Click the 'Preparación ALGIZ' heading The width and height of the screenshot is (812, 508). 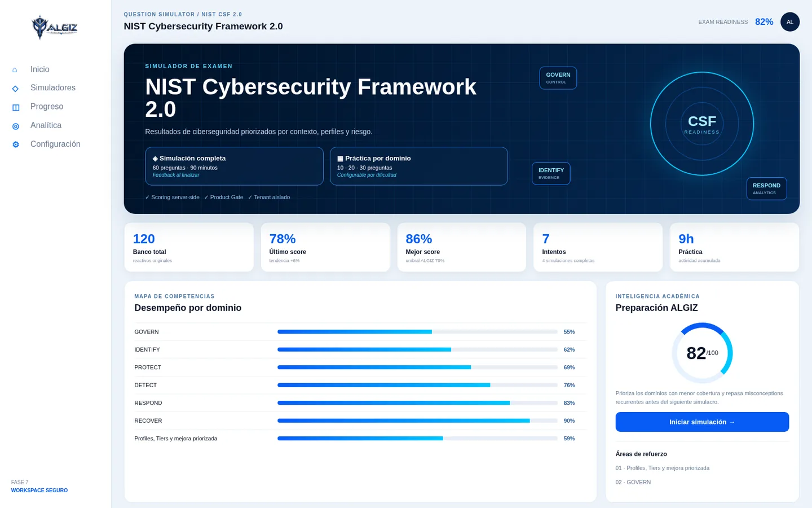tap(656, 308)
